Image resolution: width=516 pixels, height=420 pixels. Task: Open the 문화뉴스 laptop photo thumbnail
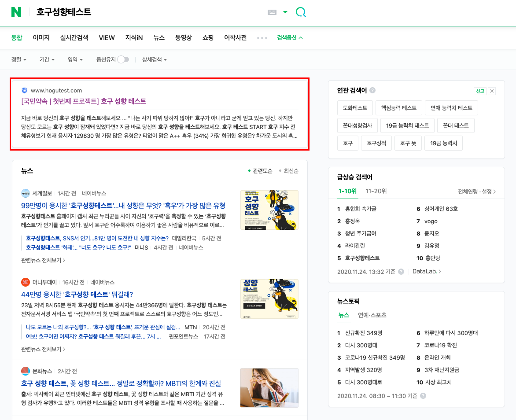(269, 388)
